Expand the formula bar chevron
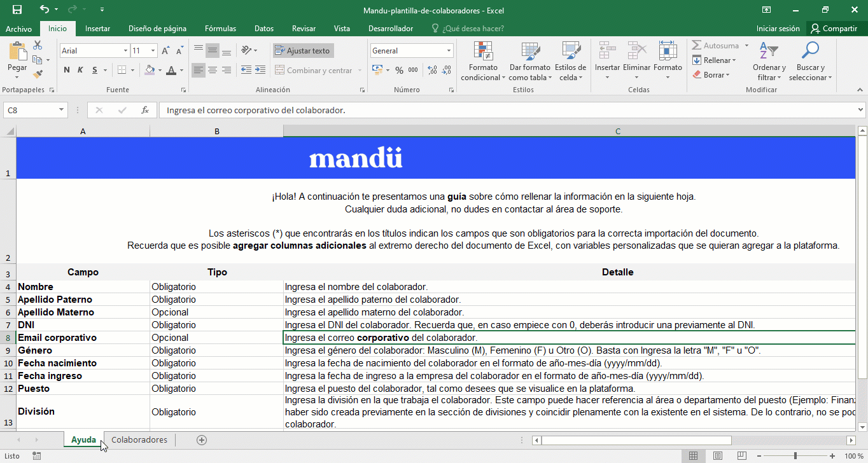868x463 pixels. coord(861,110)
